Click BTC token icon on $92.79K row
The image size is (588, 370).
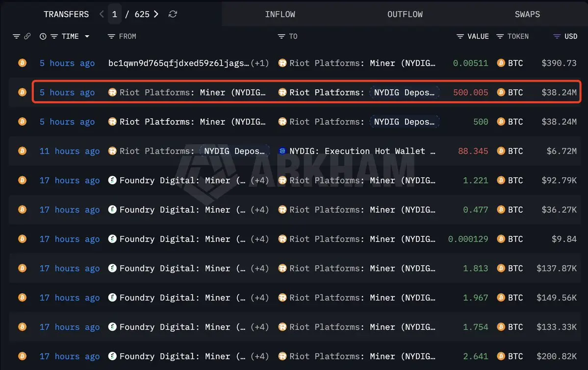tap(501, 180)
